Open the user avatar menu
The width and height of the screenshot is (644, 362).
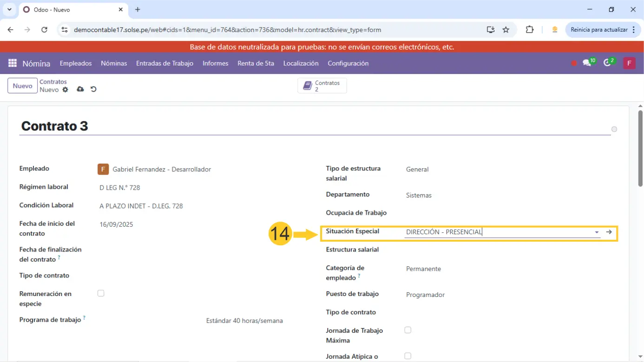[x=629, y=63]
